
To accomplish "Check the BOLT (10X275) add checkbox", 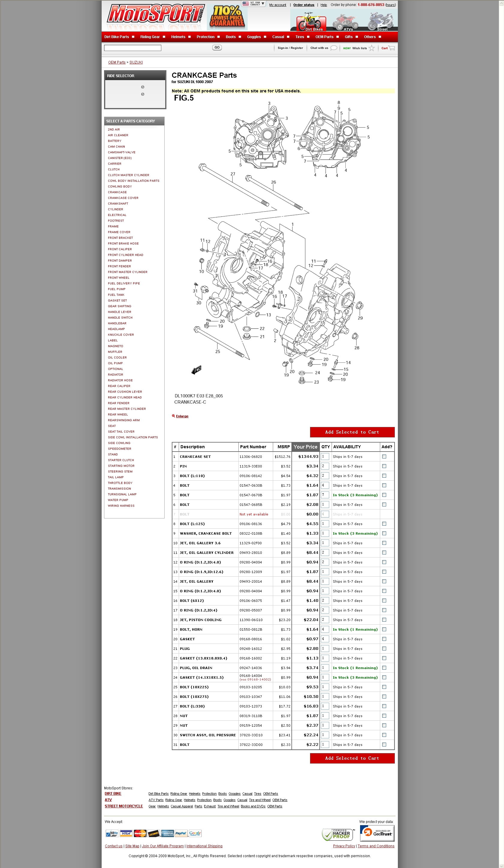I will pos(384,696).
